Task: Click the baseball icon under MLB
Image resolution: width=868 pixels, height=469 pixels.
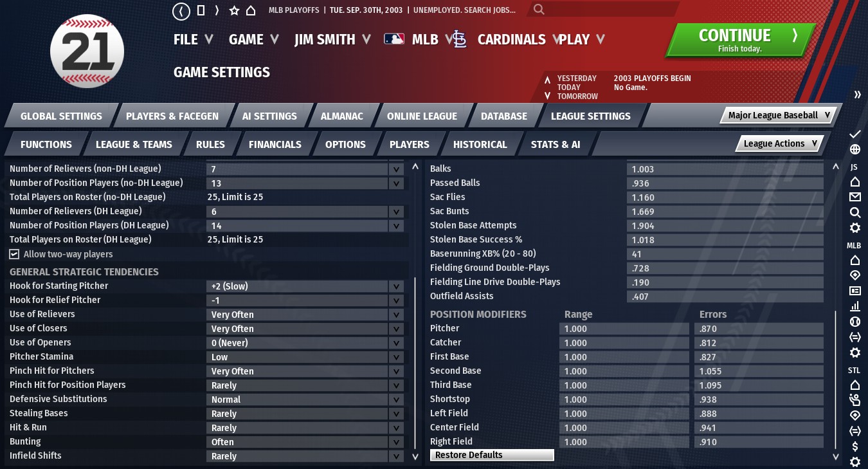Action: tap(854, 322)
